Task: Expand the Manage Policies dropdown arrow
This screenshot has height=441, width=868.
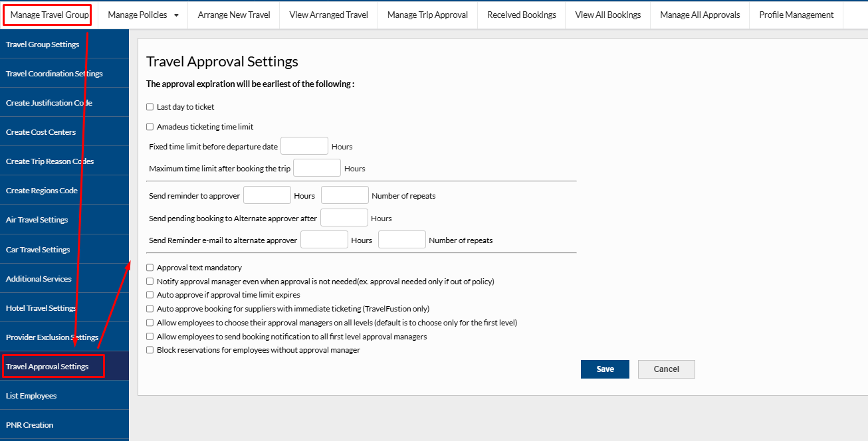Action: click(x=176, y=15)
